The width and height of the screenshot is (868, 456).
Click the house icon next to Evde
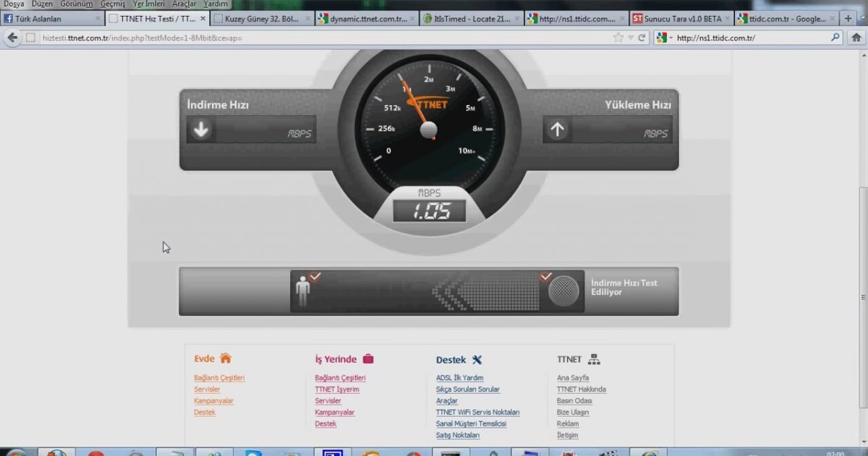click(x=226, y=358)
